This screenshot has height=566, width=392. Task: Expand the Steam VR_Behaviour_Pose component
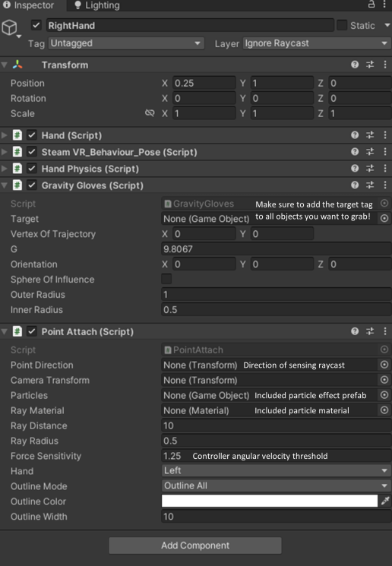(5, 152)
